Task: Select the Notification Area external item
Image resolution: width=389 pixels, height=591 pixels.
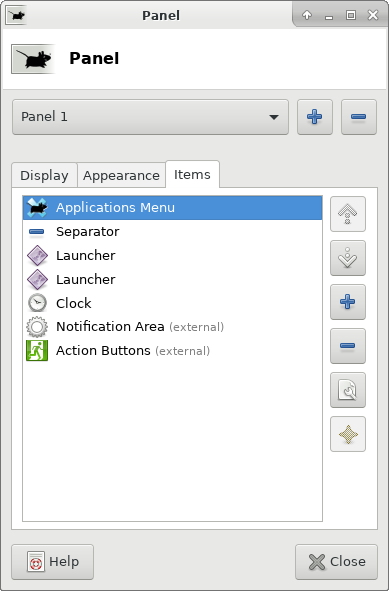Action: [173, 327]
